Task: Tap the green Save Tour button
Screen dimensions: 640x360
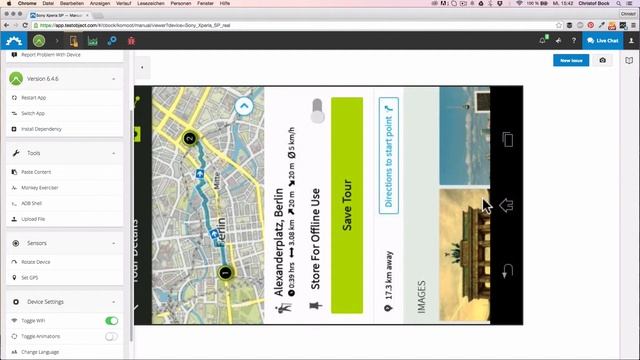Action: point(347,205)
